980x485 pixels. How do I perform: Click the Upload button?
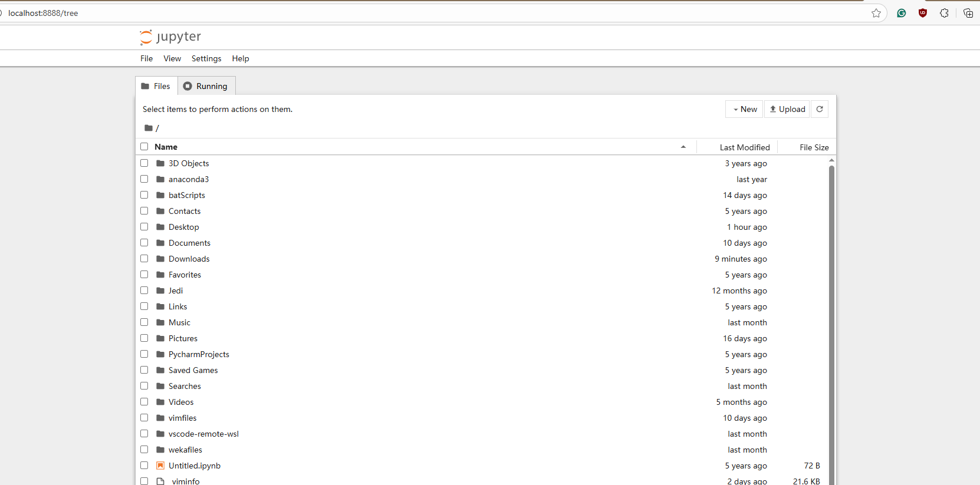[787, 109]
